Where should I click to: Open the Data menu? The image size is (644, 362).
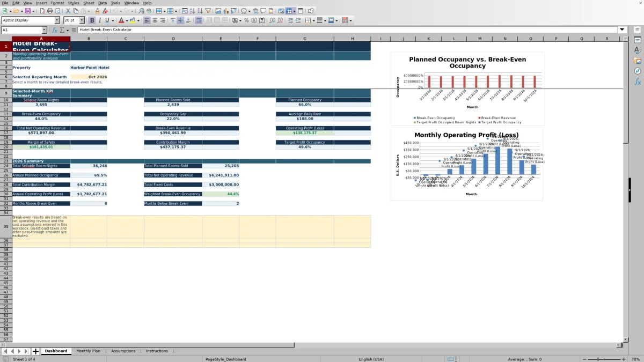pyautogui.click(x=102, y=3)
